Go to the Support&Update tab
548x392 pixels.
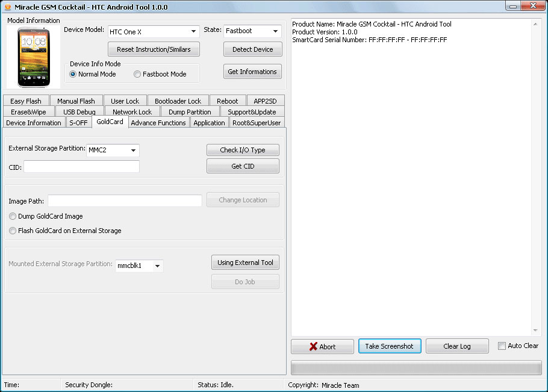coord(252,112)
